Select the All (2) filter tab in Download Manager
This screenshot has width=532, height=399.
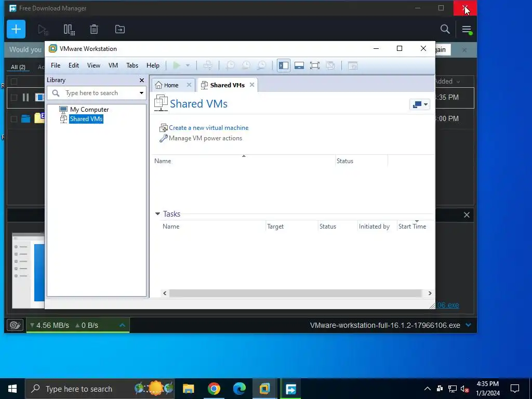point(18,67)
